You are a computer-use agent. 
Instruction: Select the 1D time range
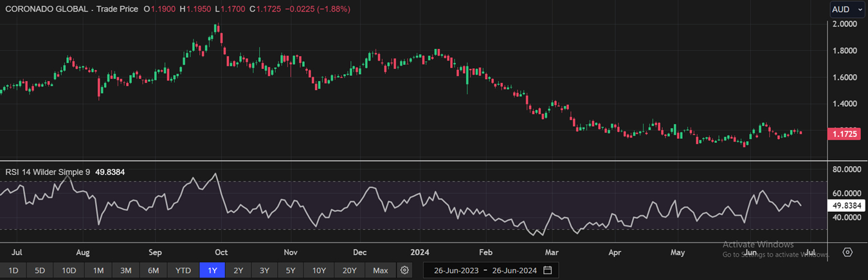pyautogui.click(x=13, y=270)
